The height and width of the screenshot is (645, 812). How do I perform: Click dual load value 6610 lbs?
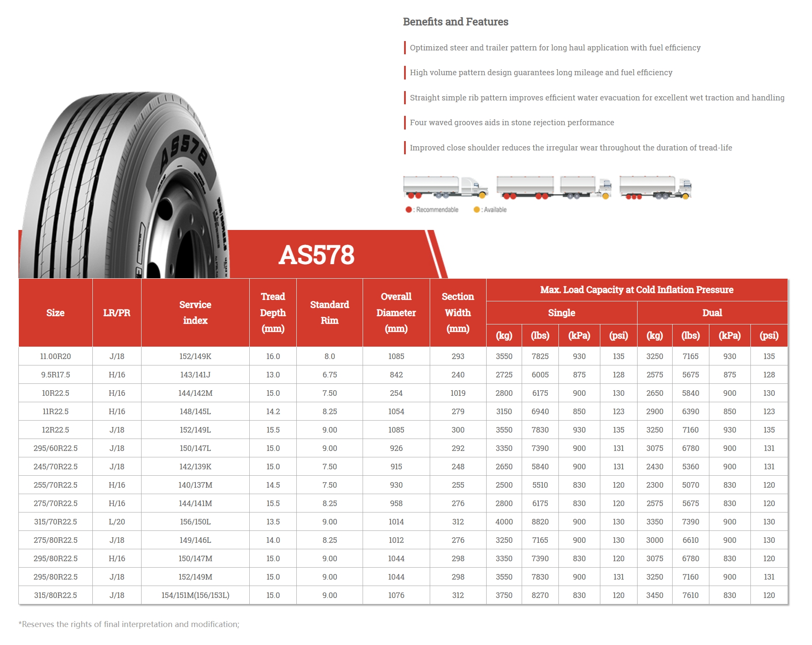click(691, 540)
